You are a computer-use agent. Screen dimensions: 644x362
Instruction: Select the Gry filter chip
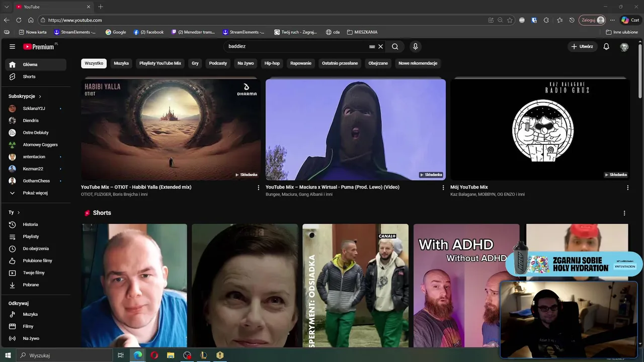[x=195, y=63]
